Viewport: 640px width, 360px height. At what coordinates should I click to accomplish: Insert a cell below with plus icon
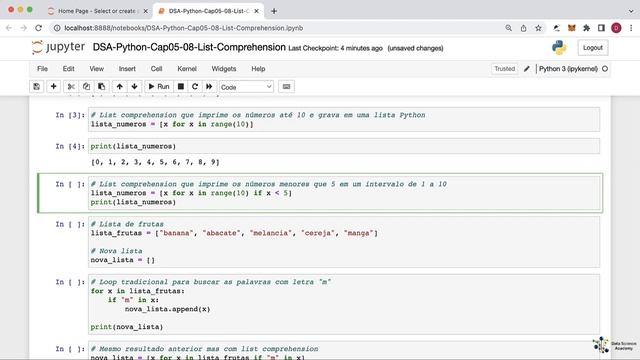[x=53, y=87]
